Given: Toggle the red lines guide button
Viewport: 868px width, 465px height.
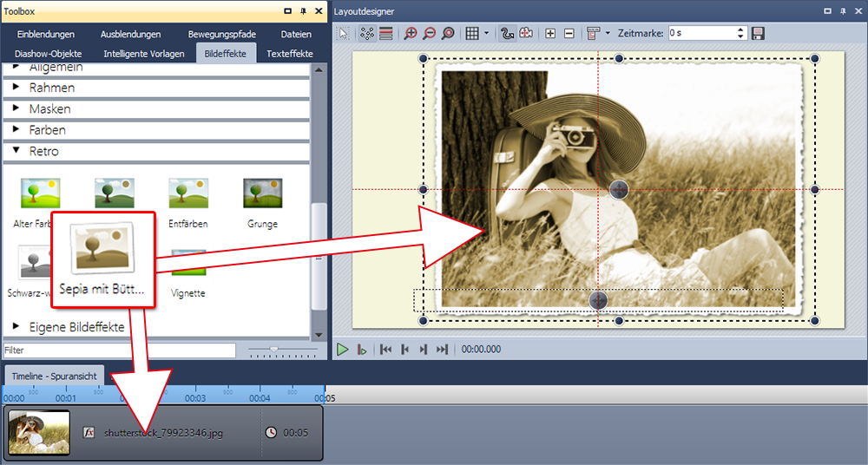Looking at the screenshot, I should [385, 33].
